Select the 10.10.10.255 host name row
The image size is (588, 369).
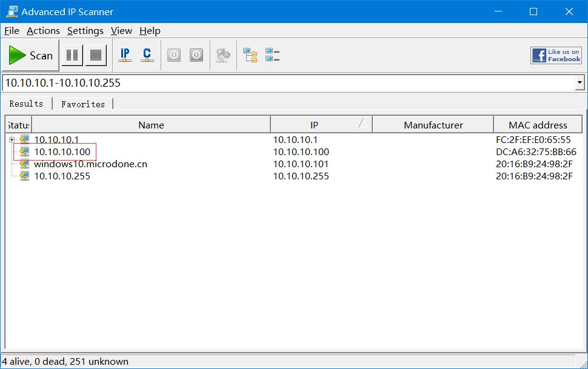click(x=62, y=176)
